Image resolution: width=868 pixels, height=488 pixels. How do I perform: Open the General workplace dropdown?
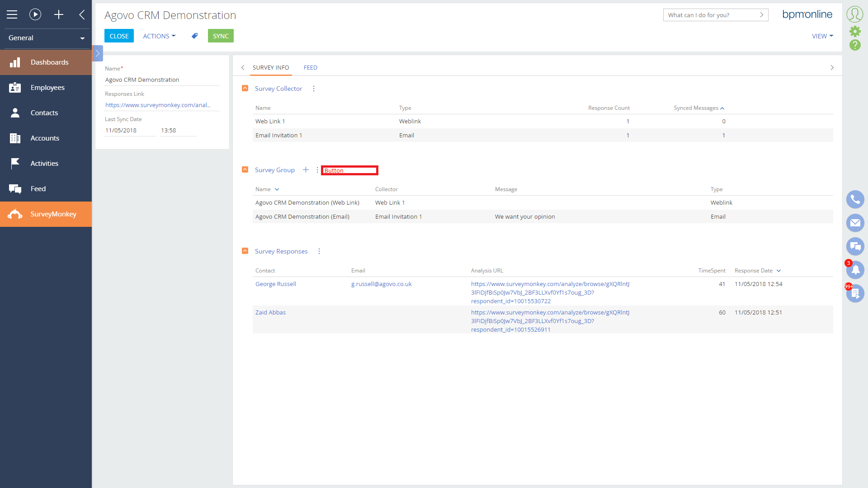[46, 38]
